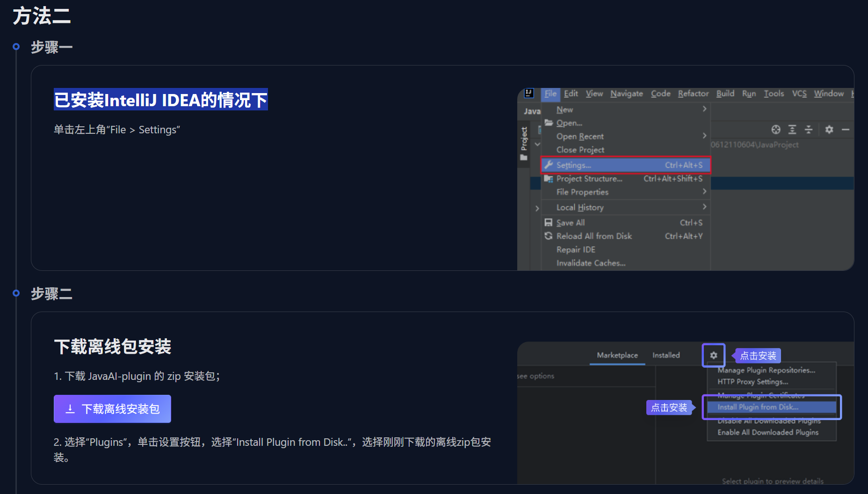Open the Navigate menu in the IDEA screenshot
Viewport: 868px width, 494px height.
point(627,94)
